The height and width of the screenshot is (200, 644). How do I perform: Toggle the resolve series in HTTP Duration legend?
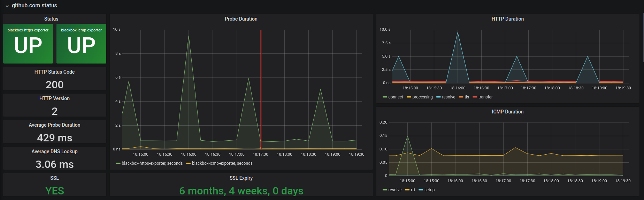[449, 97]
